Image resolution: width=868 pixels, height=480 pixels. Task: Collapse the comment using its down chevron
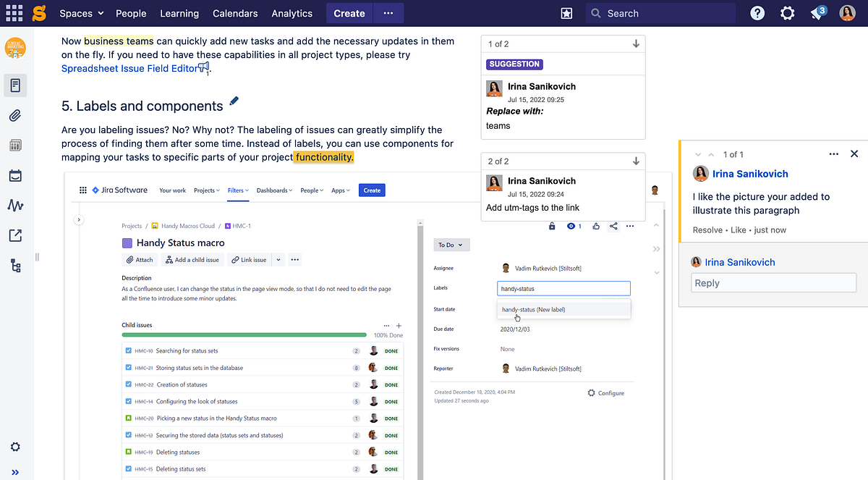click(699, 154)
